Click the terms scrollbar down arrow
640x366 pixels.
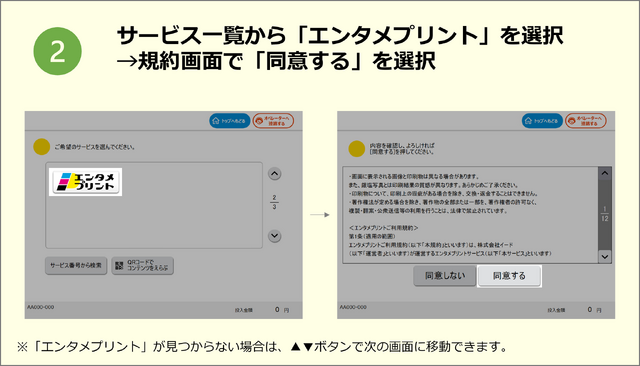click(604, 256)
